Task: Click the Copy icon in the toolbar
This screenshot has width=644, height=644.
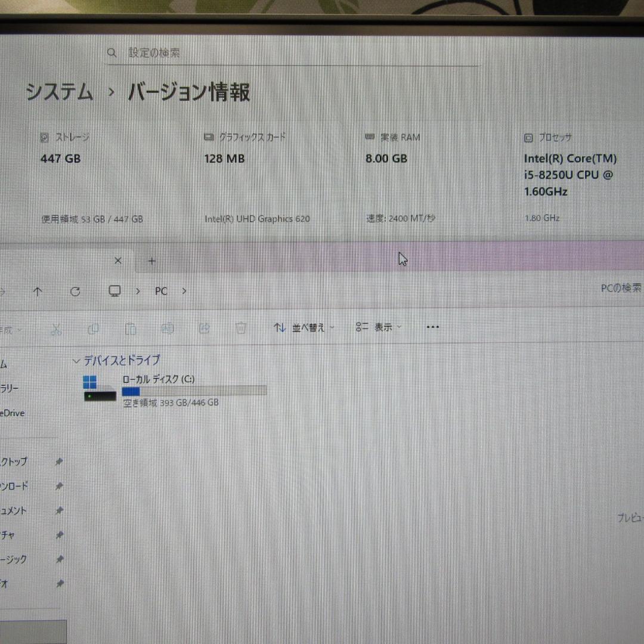Action: [x=93, y=328]
